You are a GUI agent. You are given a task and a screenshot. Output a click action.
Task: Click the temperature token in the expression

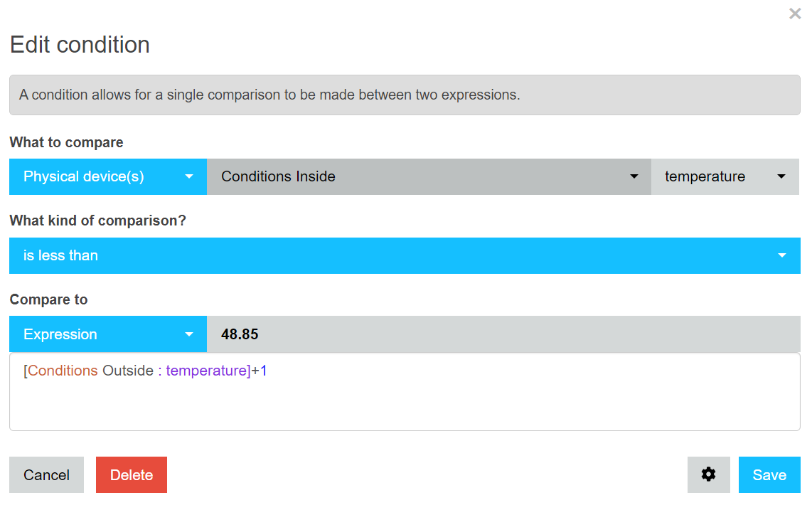pos(205,370)
